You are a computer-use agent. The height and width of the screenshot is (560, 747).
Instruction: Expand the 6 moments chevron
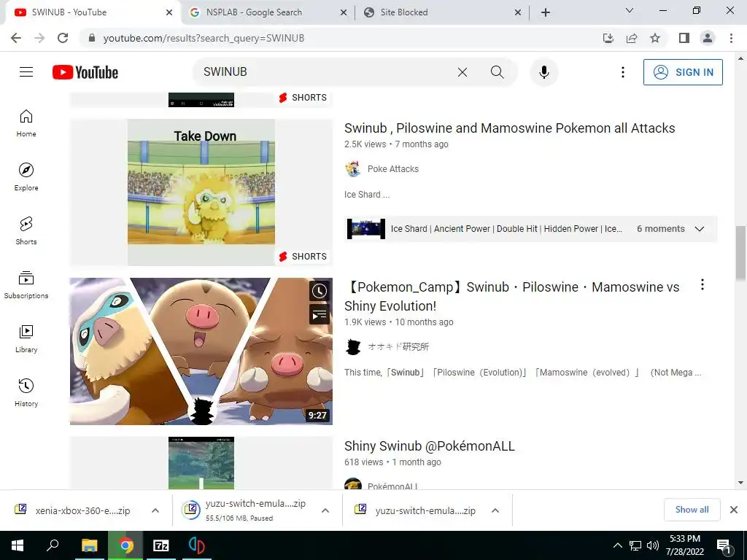[700, 228]
